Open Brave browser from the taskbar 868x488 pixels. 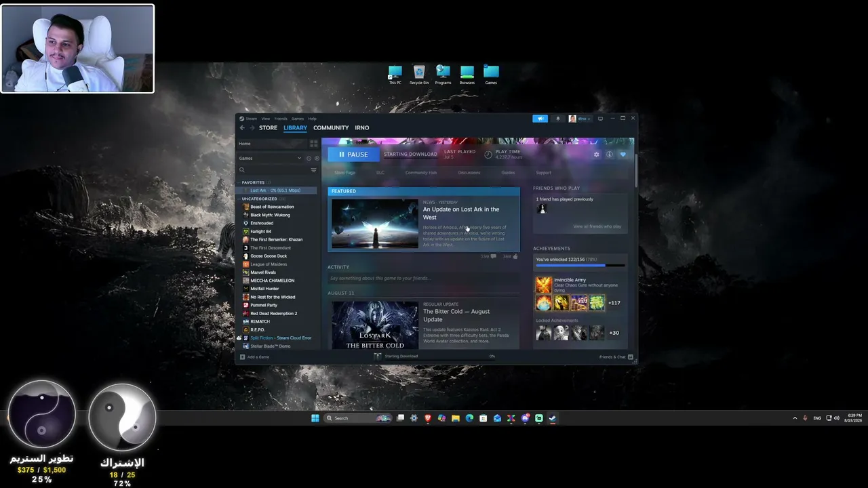click(x=428, y=418)
